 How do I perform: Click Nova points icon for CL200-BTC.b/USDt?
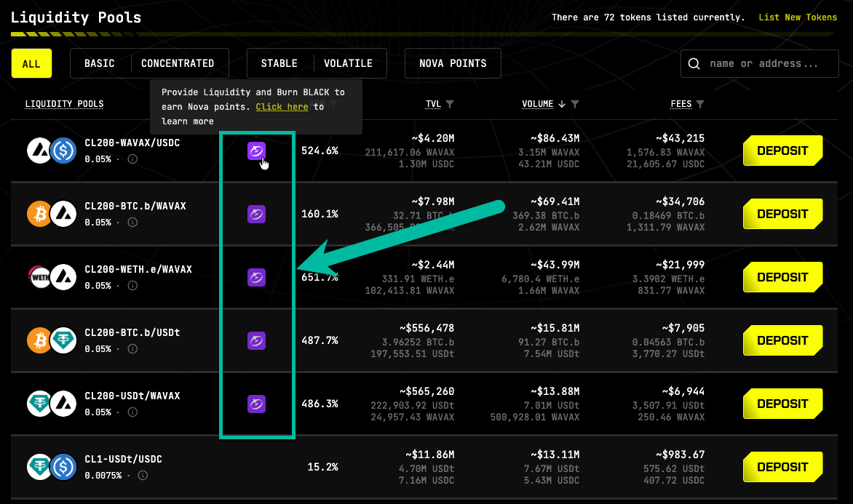(x=256, y=341)
